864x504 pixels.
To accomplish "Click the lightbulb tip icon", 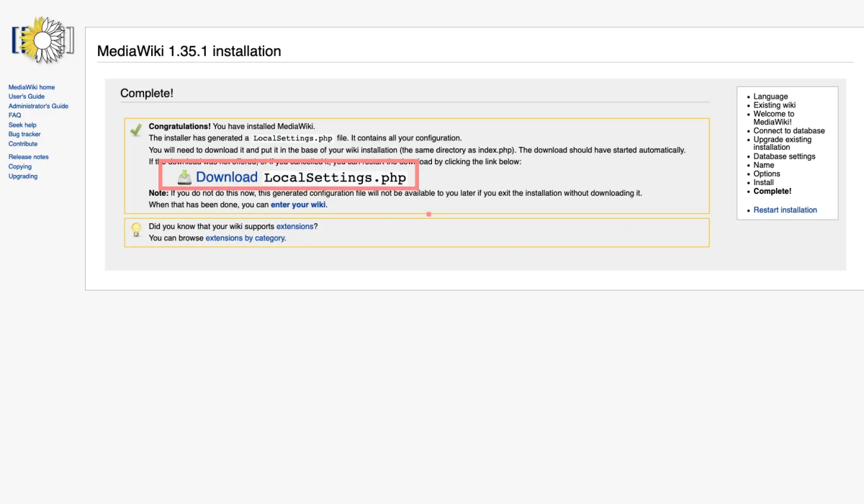I will point(135,230).
